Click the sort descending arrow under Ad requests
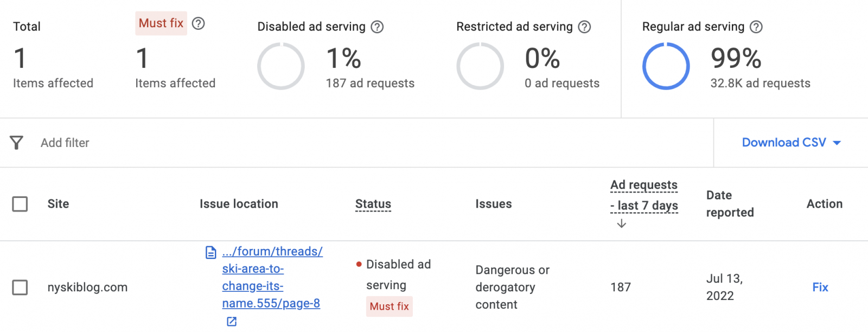 pyautogui.click(x=622, y=224)
